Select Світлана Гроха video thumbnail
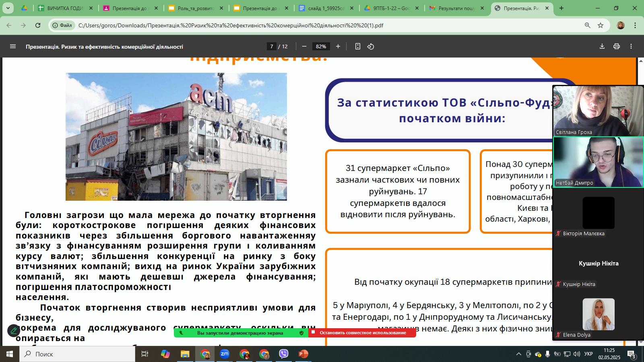This screenshot has width=644, height=362. pos(598,111)
